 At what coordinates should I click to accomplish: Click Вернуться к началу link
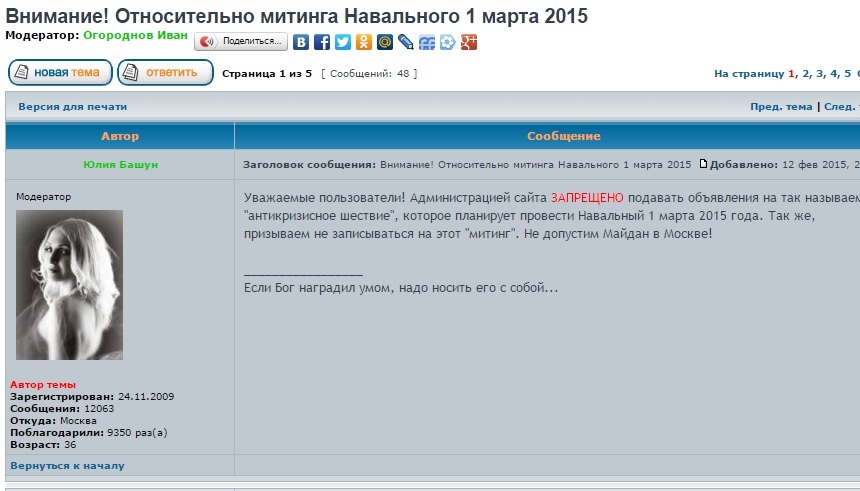point(67,465)
